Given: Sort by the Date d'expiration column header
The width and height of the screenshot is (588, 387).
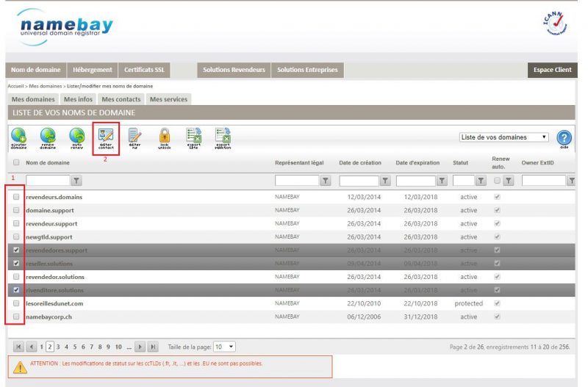Looking at the screenshot, I should click(417, 162).
